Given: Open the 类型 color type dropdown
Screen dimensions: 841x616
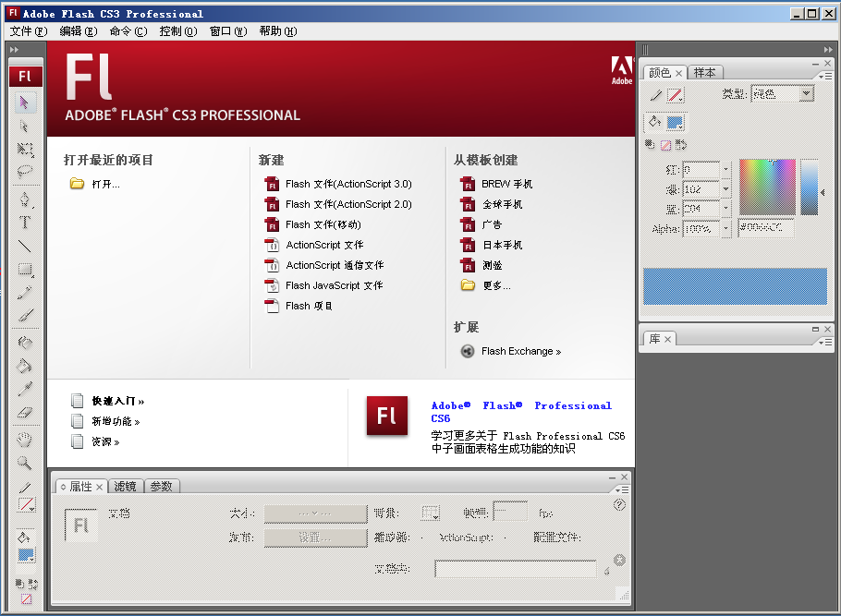Looking at the screenshot, I should (x=805, y=94).
